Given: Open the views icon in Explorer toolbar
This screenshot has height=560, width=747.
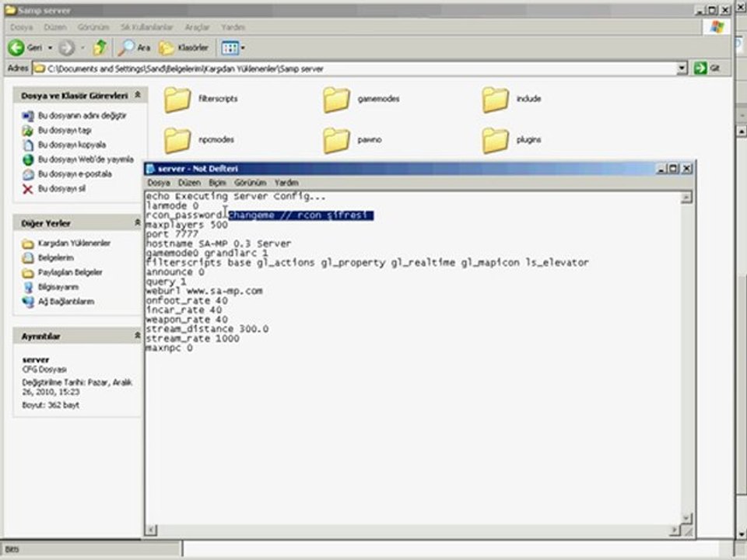Looking at the screenshot, I should 230,47.
